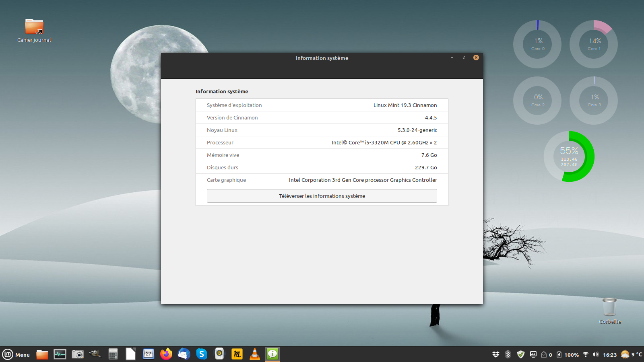Launch Firefox from the taskbar
Screen dimensions: 644x362
point(166,354)
